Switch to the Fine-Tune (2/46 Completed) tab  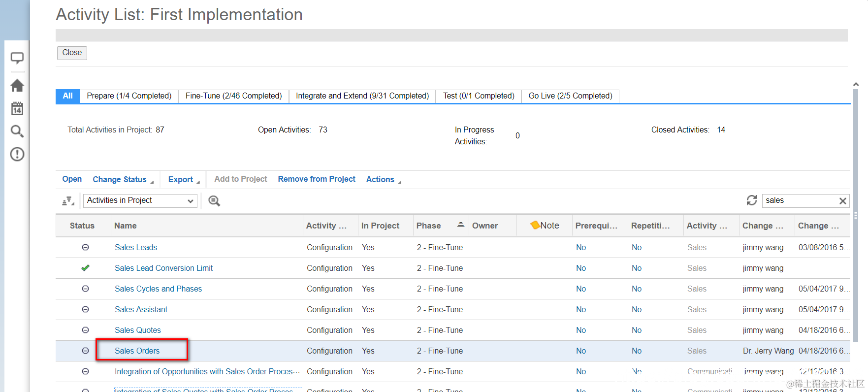[x=233, y=96]
